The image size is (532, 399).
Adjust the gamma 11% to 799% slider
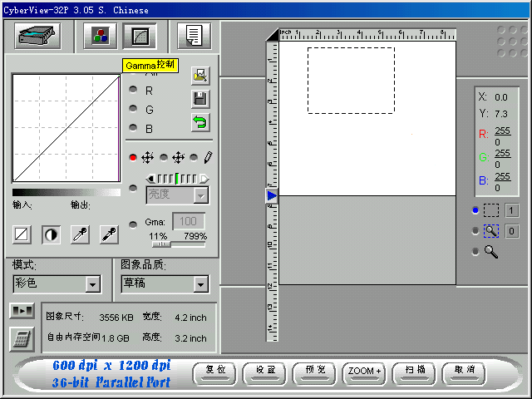tap(162, 244)
